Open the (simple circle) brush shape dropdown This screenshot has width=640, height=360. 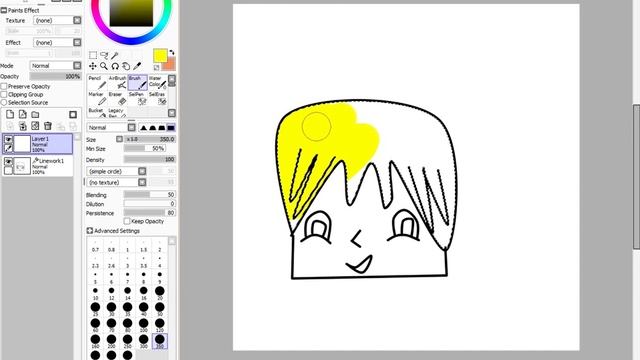pos(116,171)
